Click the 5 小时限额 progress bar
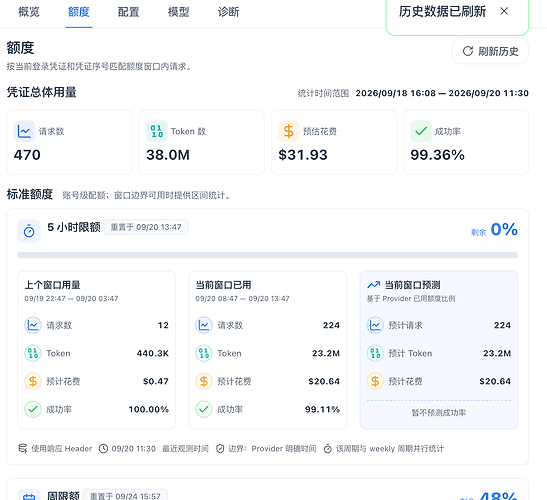 tap(268, 255)
